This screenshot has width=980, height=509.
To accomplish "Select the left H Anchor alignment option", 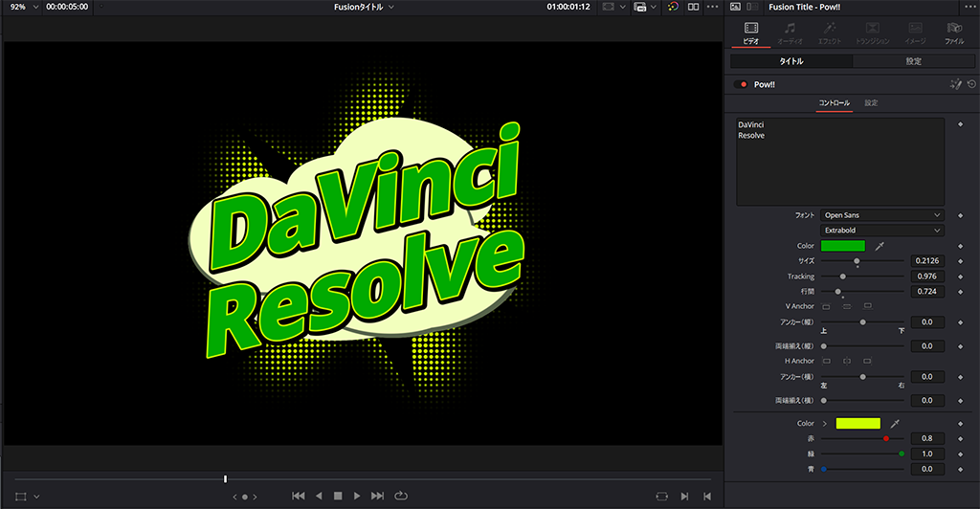I will click(x=826, y=361).
